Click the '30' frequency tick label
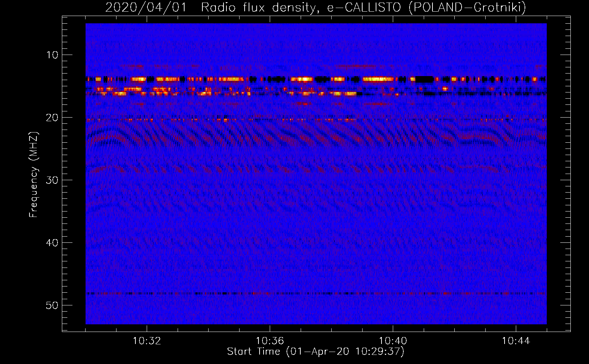Viewport: 589px width, 364px height. tap(52, 180)
